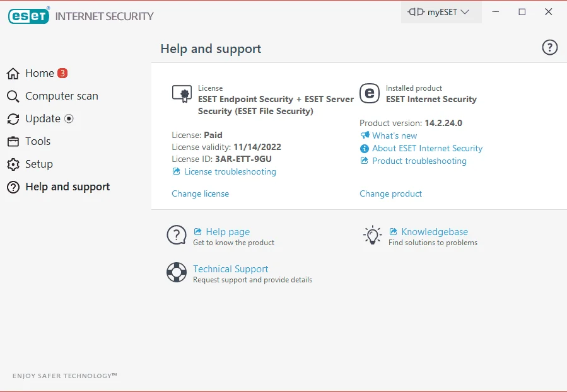Click the product version 14.2.24.0
Screen dimensions: 567x392
click(x=443, y=123)
